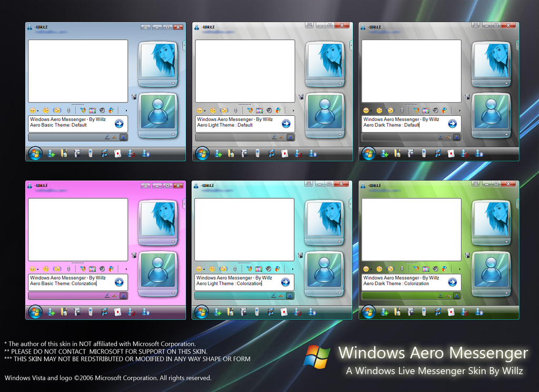Image resolution: width=539 pixels, height=392 pixels.
Task: Click Windows orb in pink Basic Colorization window
Action: (x=35, y=312)
